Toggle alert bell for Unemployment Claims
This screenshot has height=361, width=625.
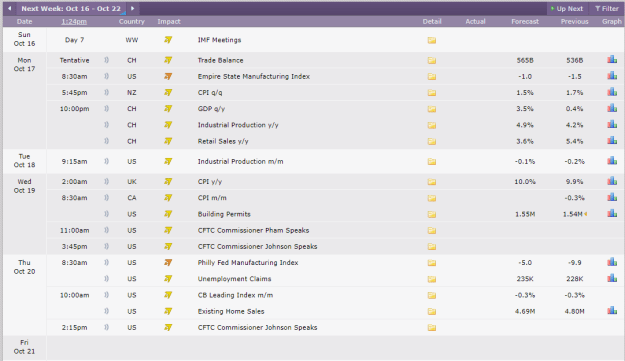click(106, 279)
